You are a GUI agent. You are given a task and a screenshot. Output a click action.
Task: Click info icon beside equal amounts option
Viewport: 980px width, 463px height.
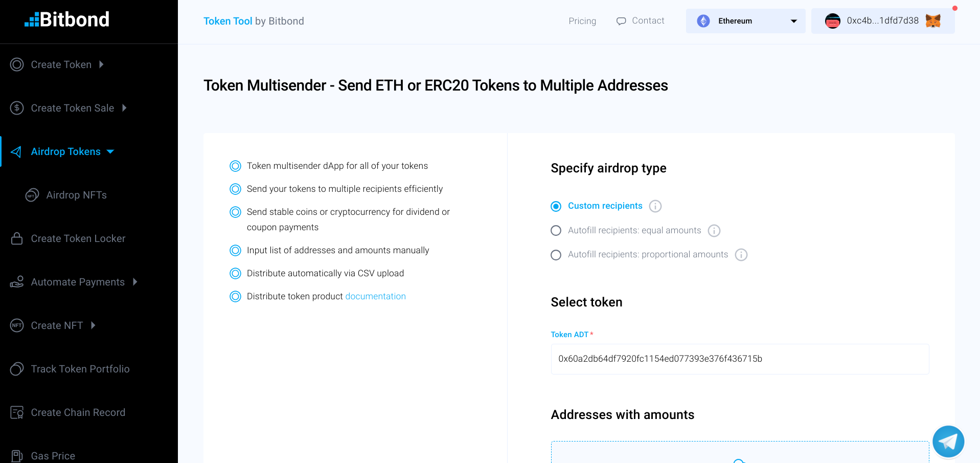(714, 231)
